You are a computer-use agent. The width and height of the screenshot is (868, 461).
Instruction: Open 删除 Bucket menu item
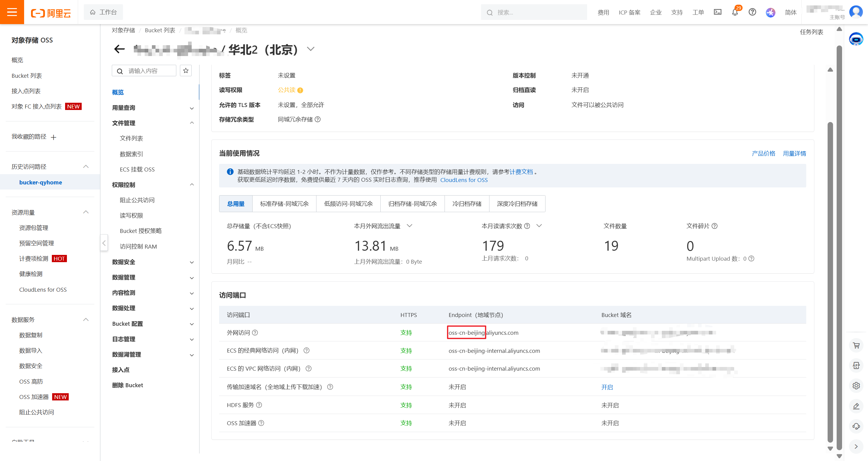coord(127,385)
